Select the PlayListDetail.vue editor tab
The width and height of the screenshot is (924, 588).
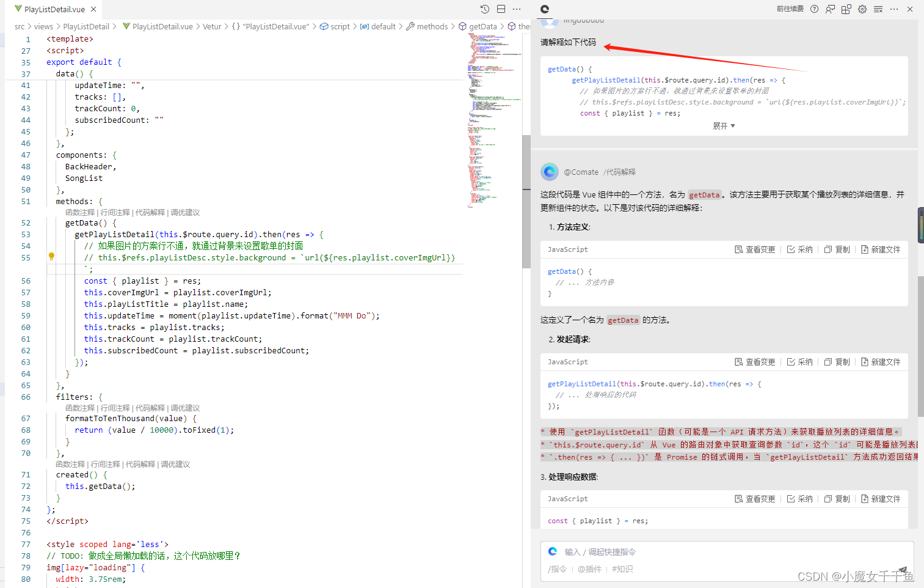[54, 9]
